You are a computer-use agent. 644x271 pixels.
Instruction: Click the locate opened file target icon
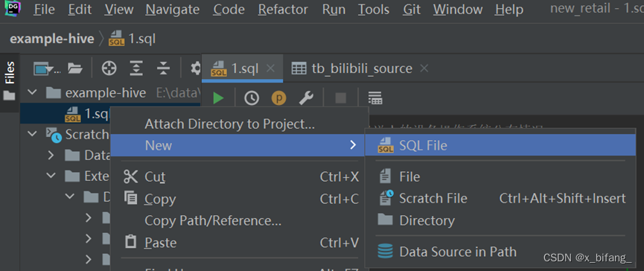(109, 68)
